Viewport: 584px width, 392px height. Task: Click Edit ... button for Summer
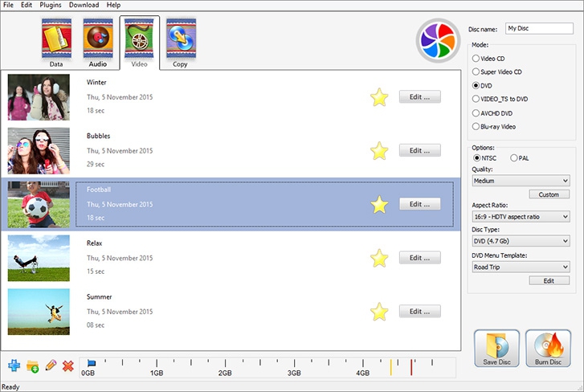click(420, 311)
